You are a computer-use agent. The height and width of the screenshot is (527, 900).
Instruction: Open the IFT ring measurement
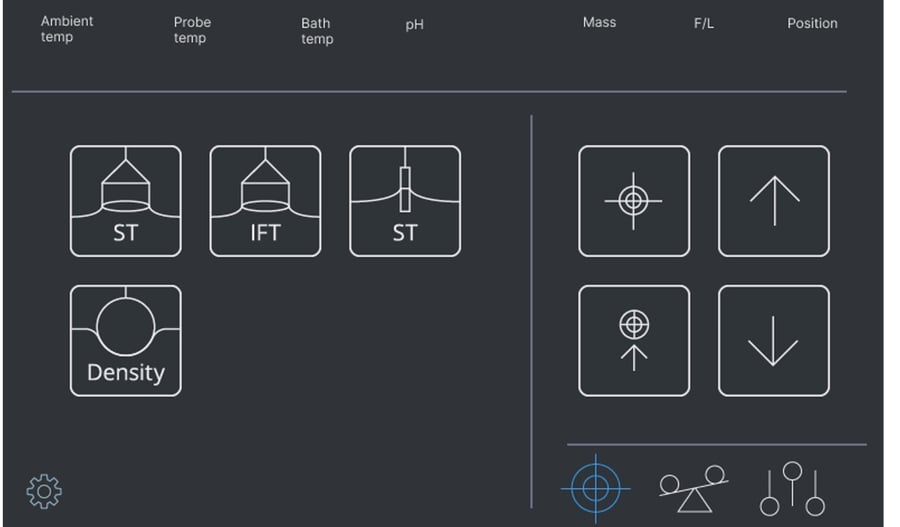pos(265,201)
